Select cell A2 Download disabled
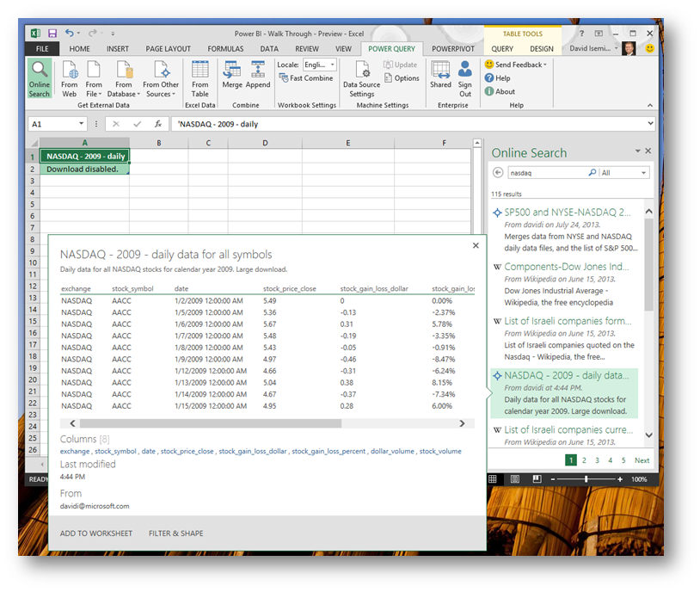 (84, 169)
